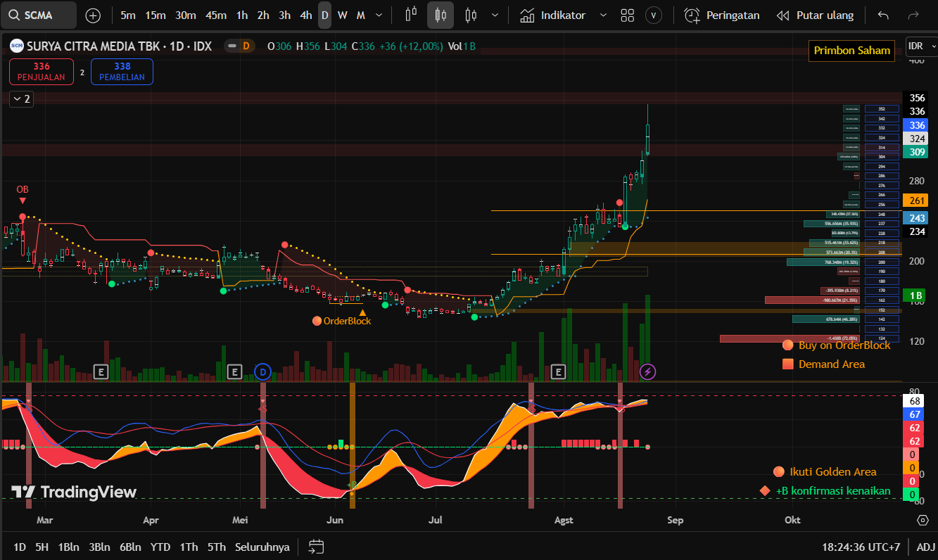Open the Indikator panel
The image size is (938, 560).
[553, 15]
